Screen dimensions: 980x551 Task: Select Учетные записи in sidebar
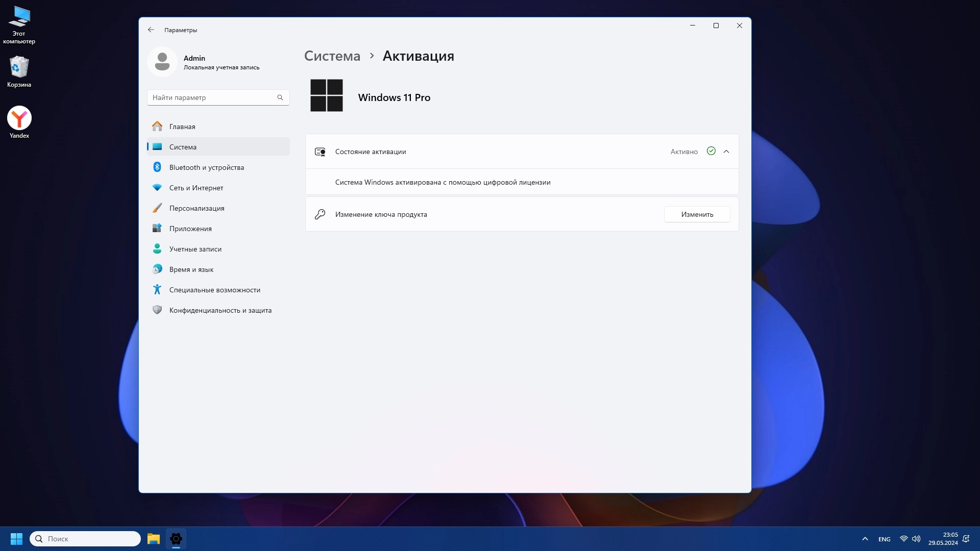(195, 249)
